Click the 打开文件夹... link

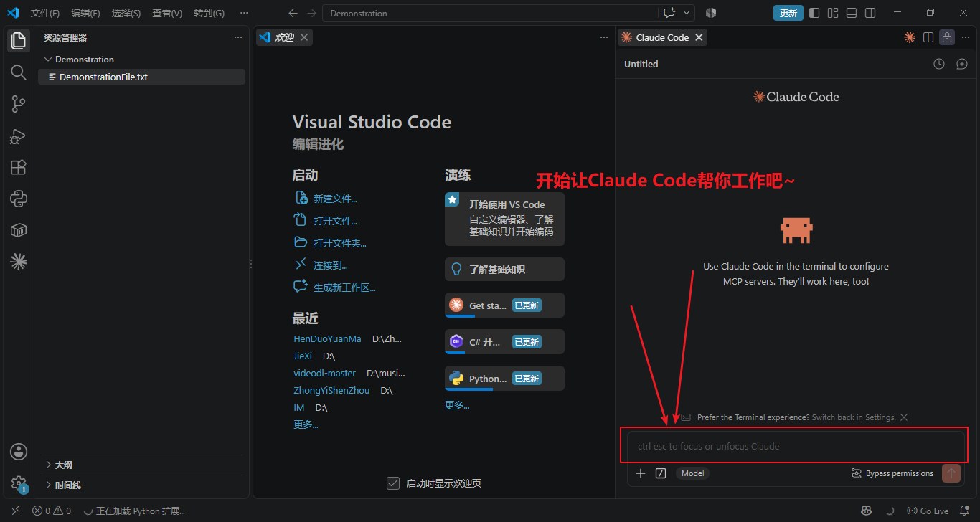pyautogui.click(x=339, y=243)
